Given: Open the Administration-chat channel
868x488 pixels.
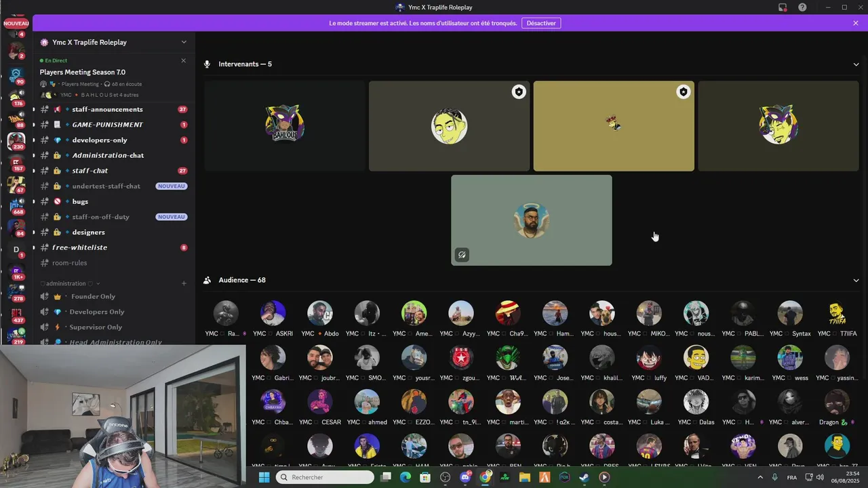Looking at the screenshot, I should pos(113,155).
